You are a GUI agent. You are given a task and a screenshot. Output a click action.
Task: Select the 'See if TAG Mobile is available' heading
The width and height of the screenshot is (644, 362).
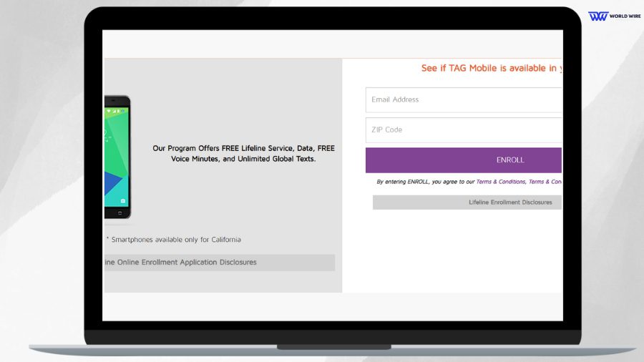tap(492, 68)
